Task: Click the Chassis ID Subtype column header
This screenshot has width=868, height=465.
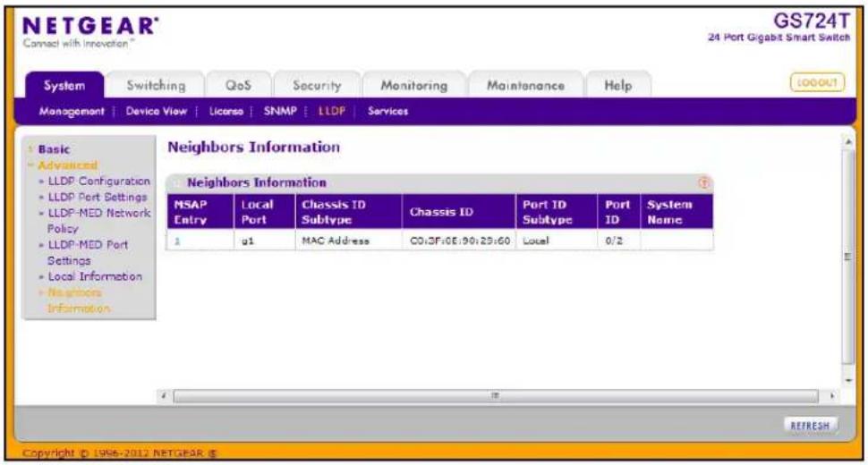Action: (x=349, y=212)
